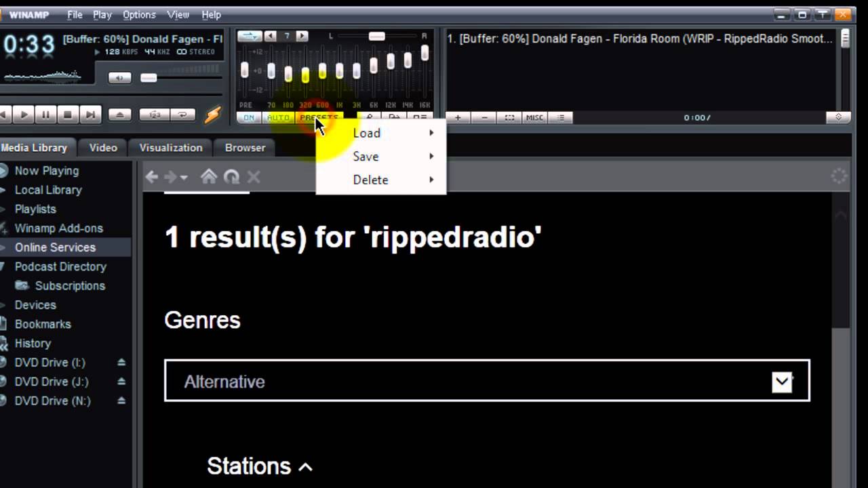Decrease crossfade value with left arrow
This screenshot has width=868, height=488.
coord(270,36)
